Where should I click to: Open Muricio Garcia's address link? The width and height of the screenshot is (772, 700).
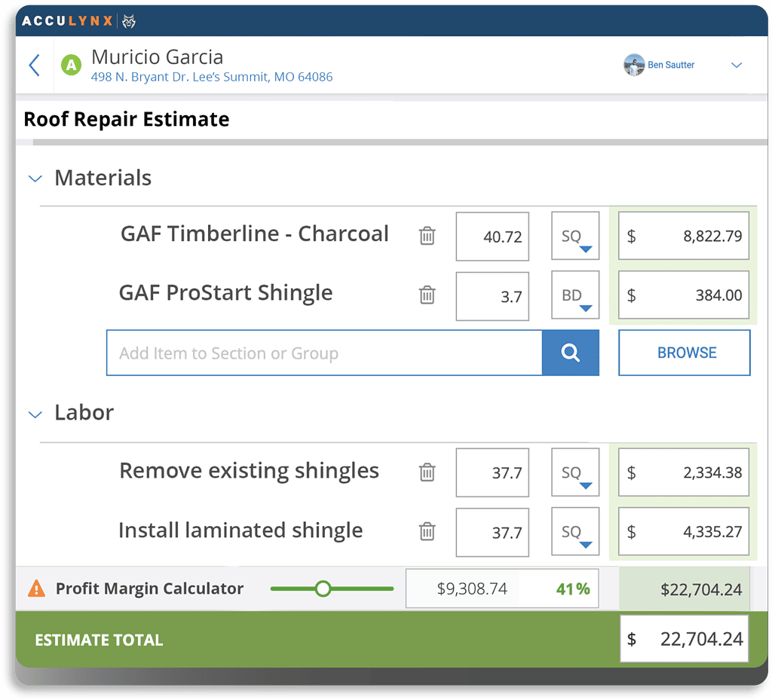[212, 76]
